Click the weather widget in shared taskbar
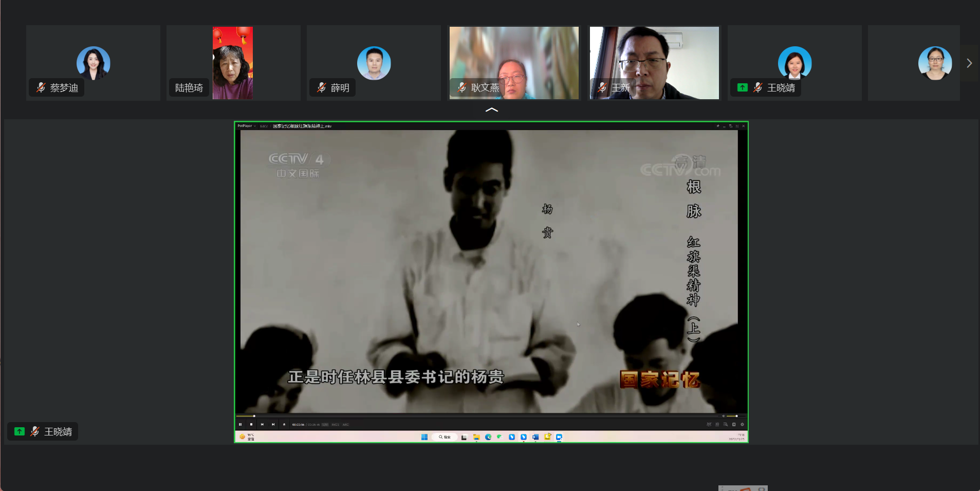980x491 pixels. click(247, 437)
